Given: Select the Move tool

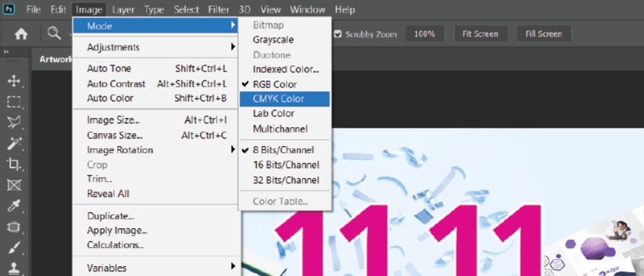Looking at the screenshot, I should pyautogui.click(x=14, y=81).
